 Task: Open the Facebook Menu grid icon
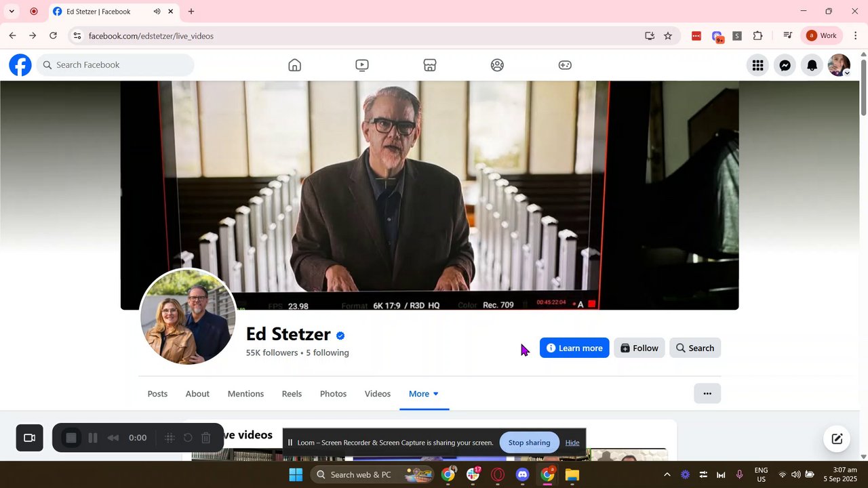click(758, 65)
